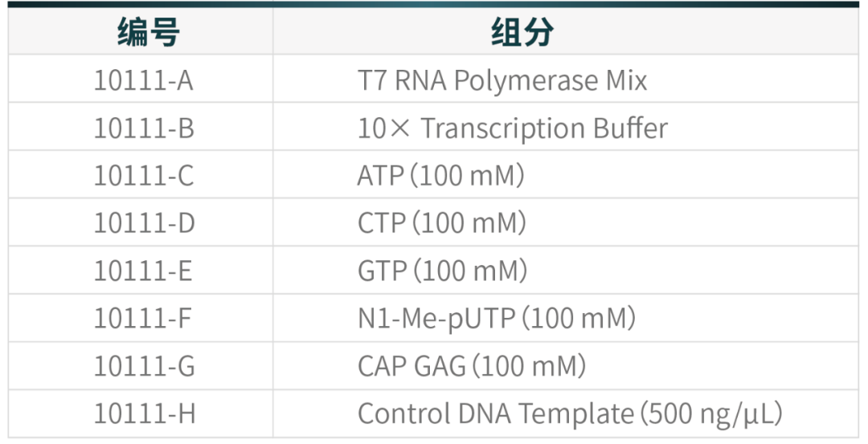Click the 编号 column header

coord(141,31)
